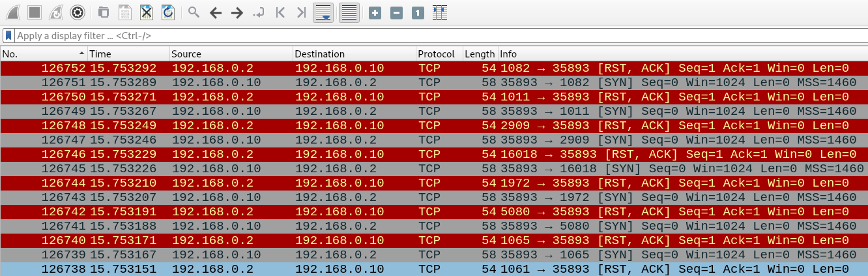Open a capture file
This screenshot has height=276, width=868.
pos(104,12)
